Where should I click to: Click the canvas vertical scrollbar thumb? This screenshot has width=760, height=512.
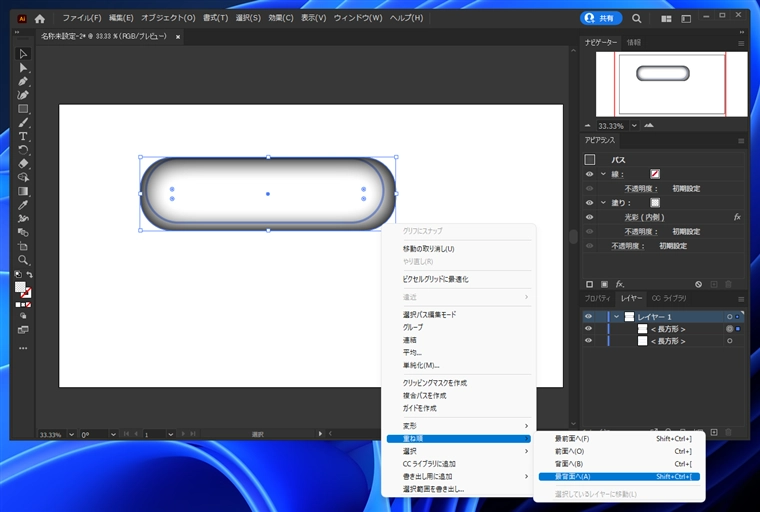[573, 237]
